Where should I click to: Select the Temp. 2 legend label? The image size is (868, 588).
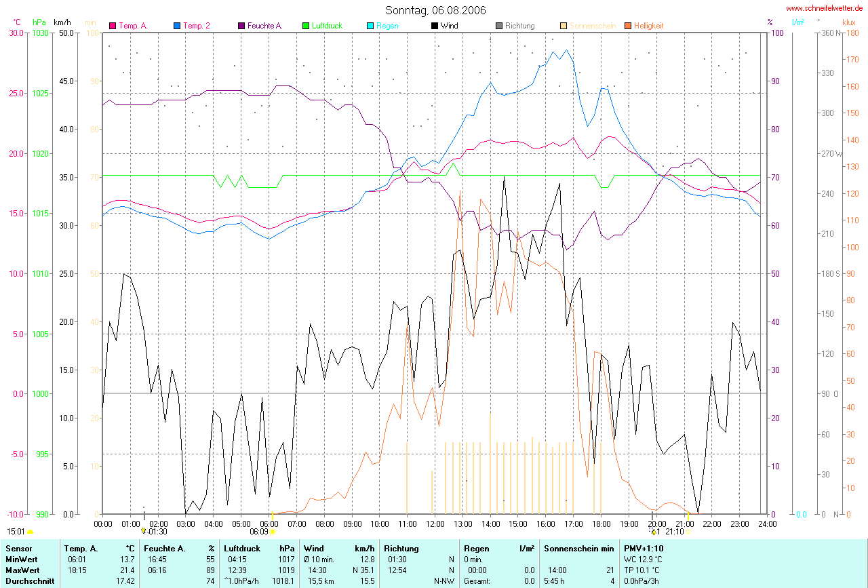(197, 26)
